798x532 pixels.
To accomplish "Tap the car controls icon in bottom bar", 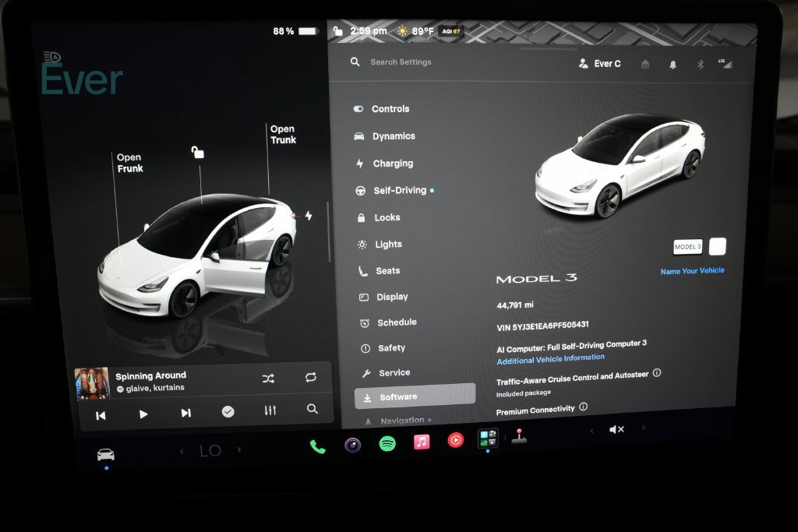I will pyautogui.click(x=106, y=454).
